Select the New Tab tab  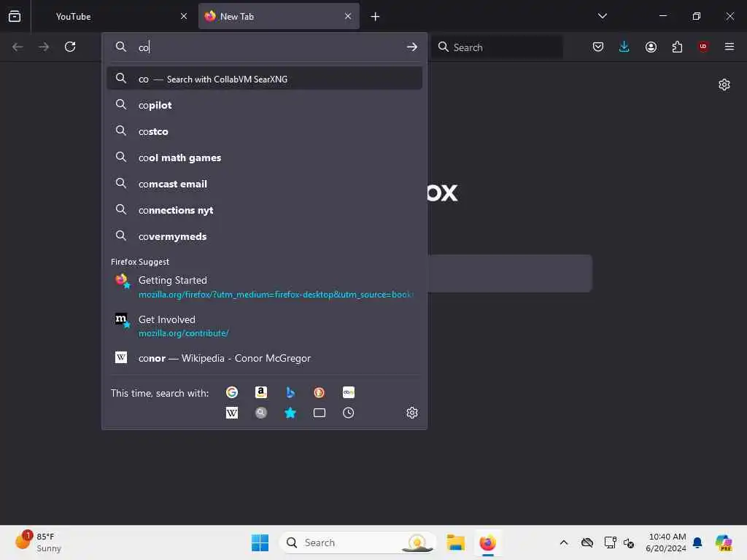[279, 16]
